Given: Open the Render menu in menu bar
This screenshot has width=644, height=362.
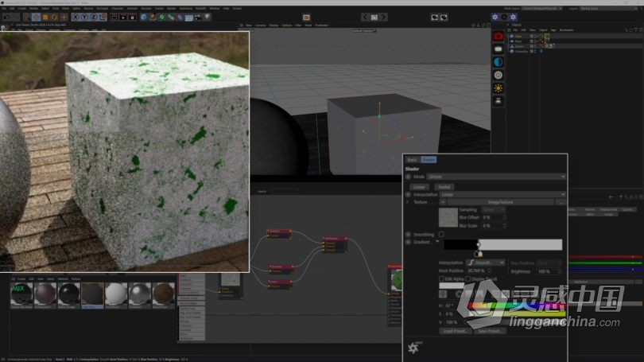Looking at the screenshot, I should click(171, 8).
